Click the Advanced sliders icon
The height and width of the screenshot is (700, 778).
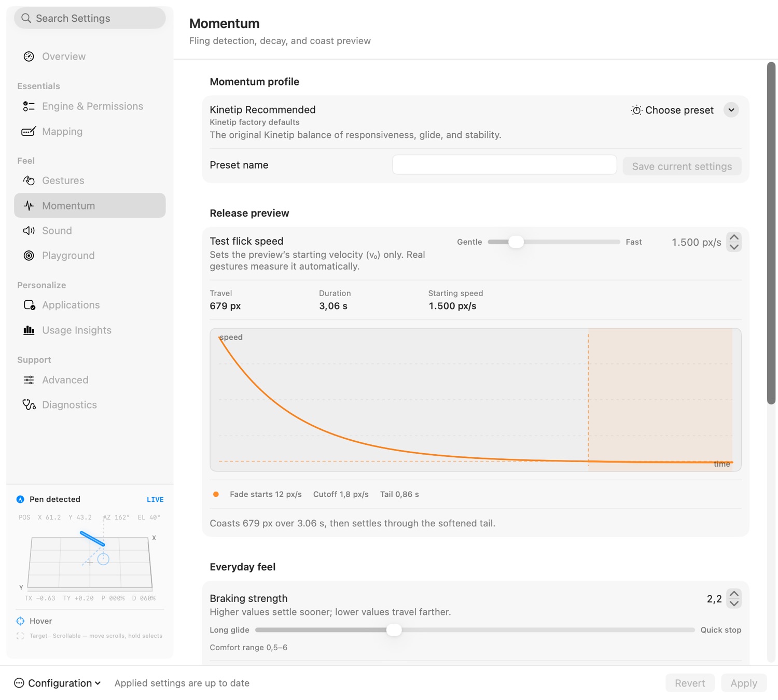point(29,380)
